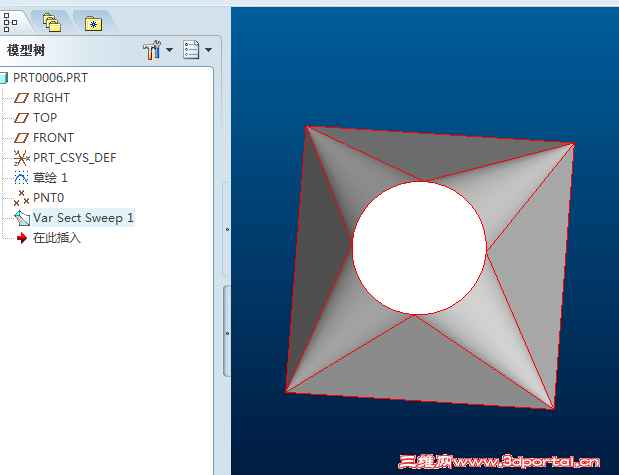
Task: Select PRT0006.PRT root node
Action: click(50, 78)
